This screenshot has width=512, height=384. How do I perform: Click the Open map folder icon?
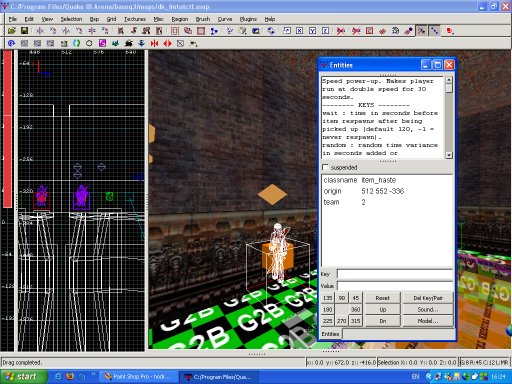12,31
